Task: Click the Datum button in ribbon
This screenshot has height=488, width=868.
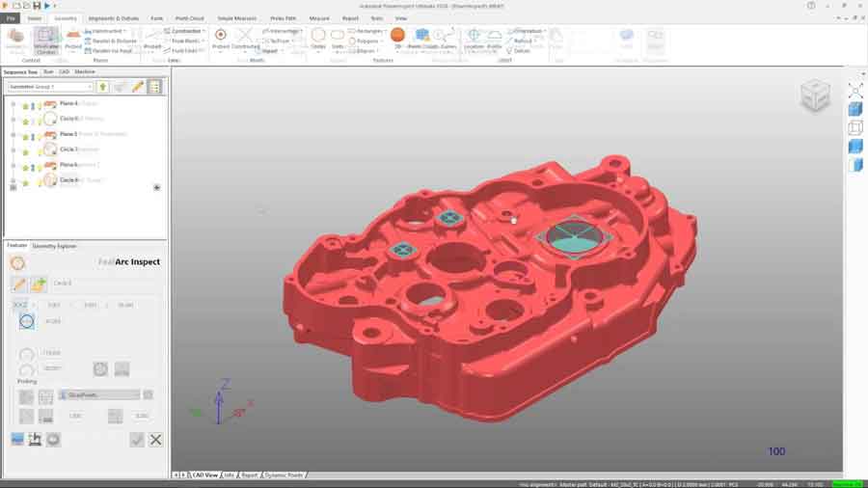Action: click(519, 50)
